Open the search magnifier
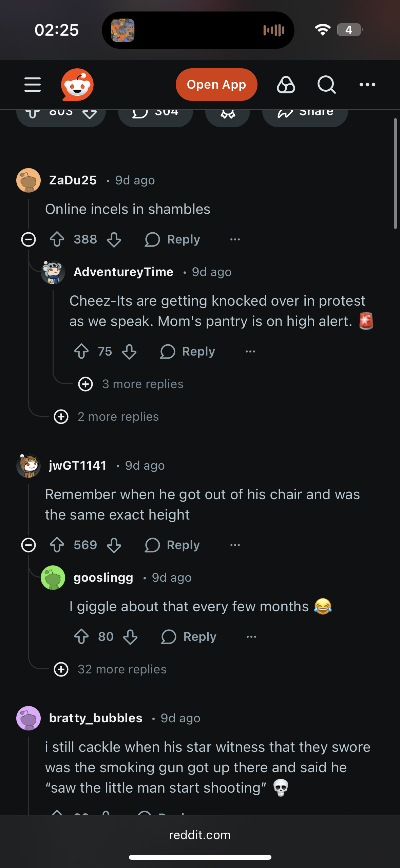The width and height of the screenshot is (400, 868). pos(326,85)
